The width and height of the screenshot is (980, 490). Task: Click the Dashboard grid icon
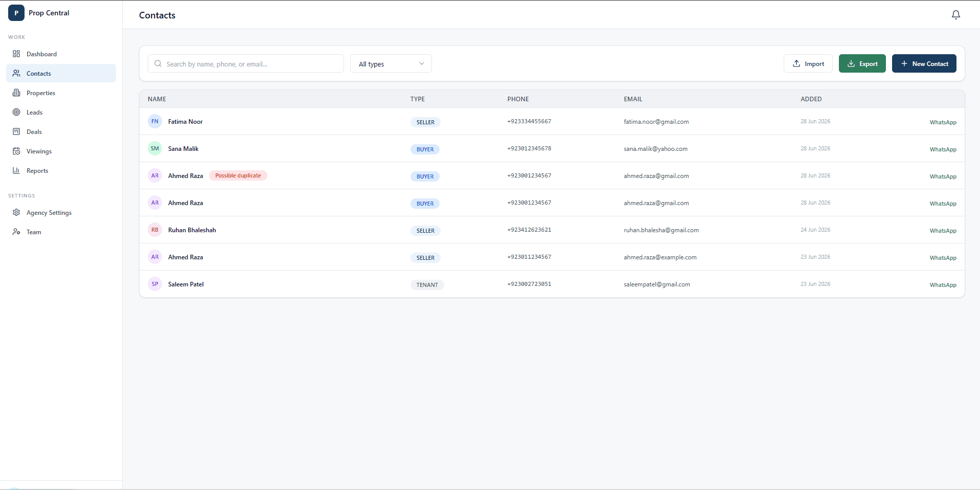16,54
